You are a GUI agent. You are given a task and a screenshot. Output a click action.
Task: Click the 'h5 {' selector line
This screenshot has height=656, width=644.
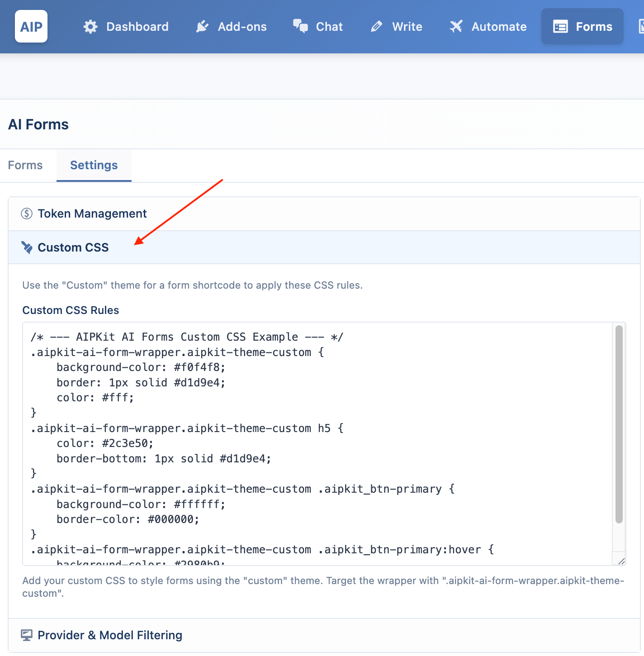click(187, 428)
